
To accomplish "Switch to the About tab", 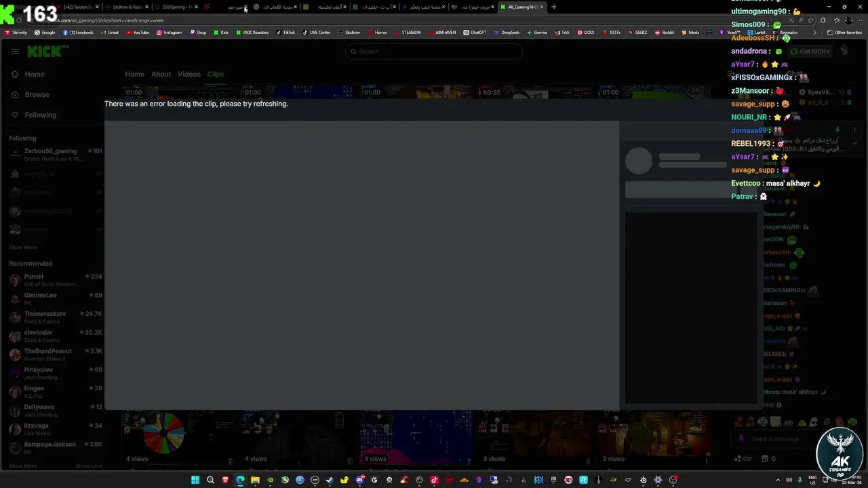I will (x=161, y=75).
